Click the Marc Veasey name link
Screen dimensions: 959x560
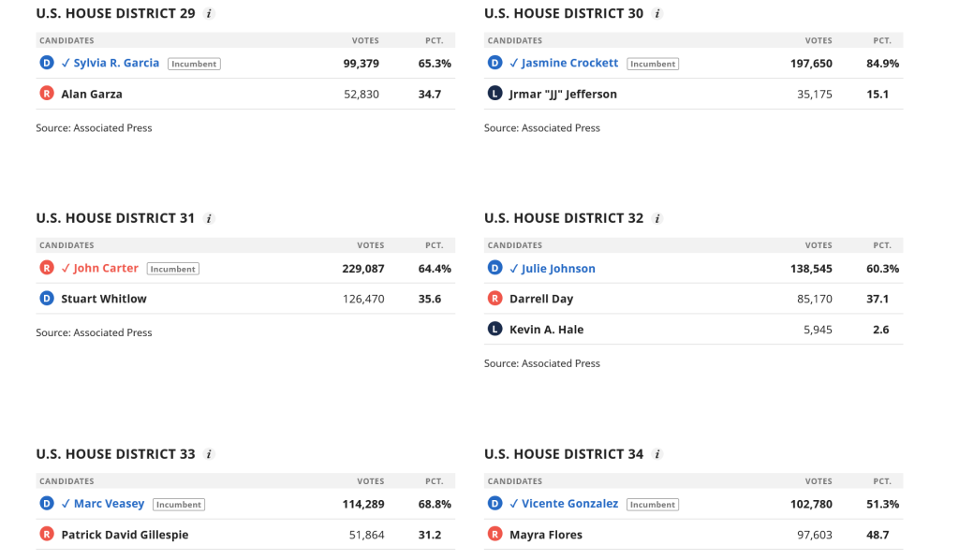109,504
